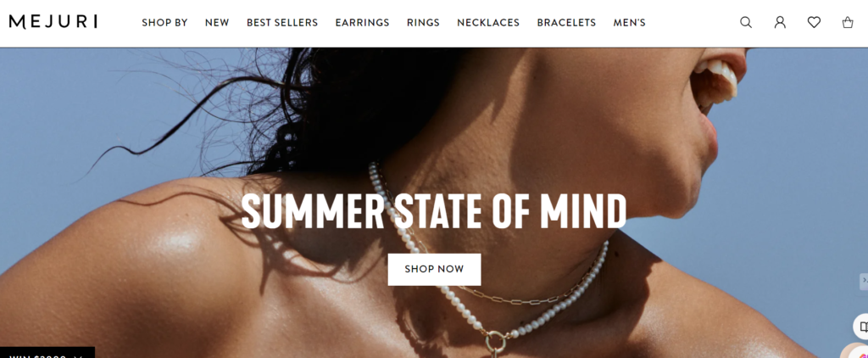Browse the Rings category

click(x=423, y=23)
